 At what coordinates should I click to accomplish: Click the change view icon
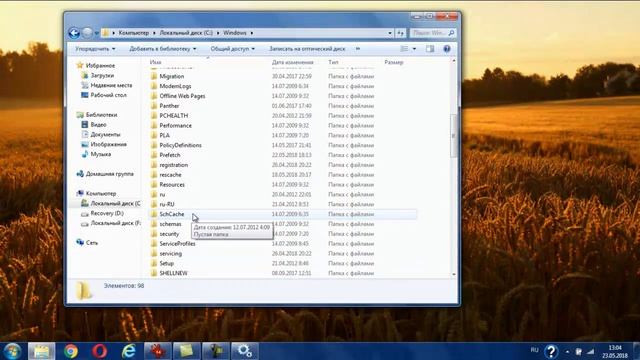point(404,49)
